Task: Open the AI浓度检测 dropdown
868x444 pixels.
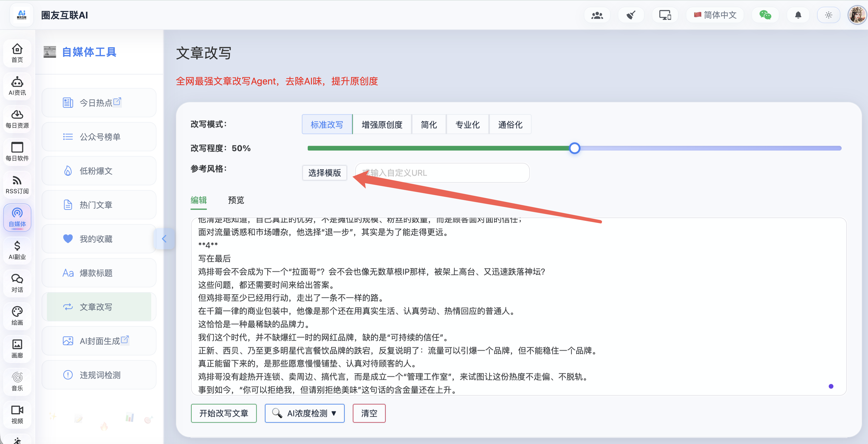Action: (304, 413)
